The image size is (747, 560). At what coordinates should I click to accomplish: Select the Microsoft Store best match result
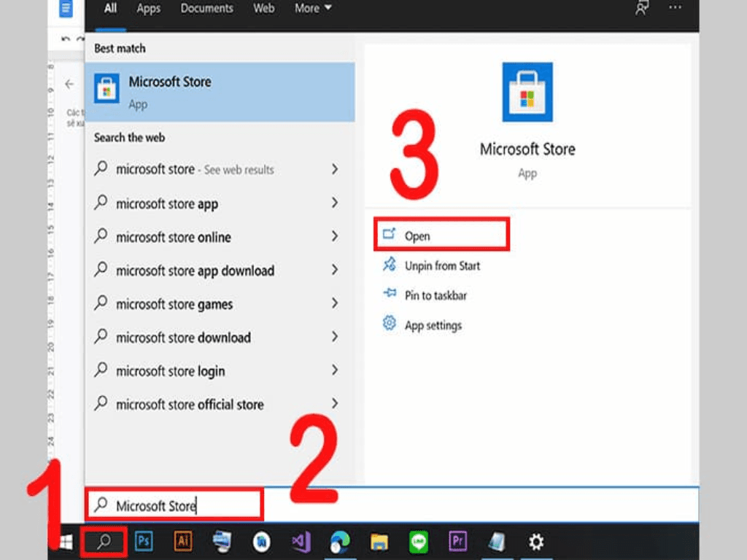coord(220,92)
